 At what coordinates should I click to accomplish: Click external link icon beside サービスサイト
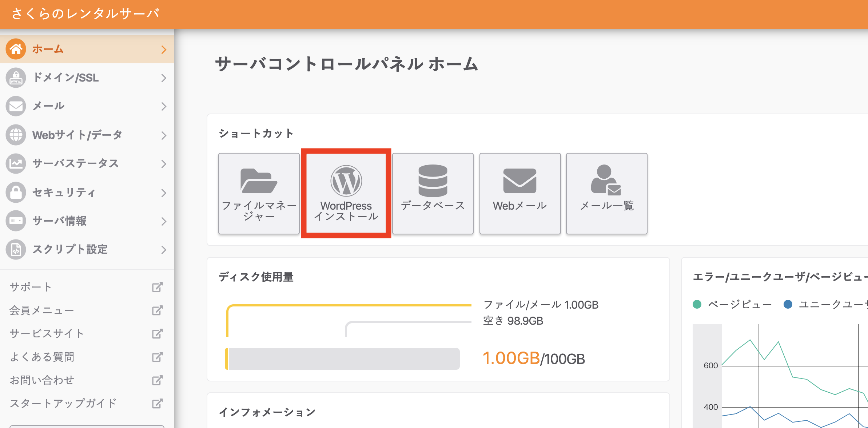click(157, 334)
